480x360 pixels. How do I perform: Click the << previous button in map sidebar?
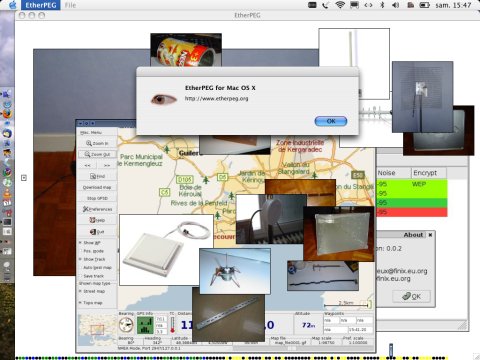click(87, 165)
